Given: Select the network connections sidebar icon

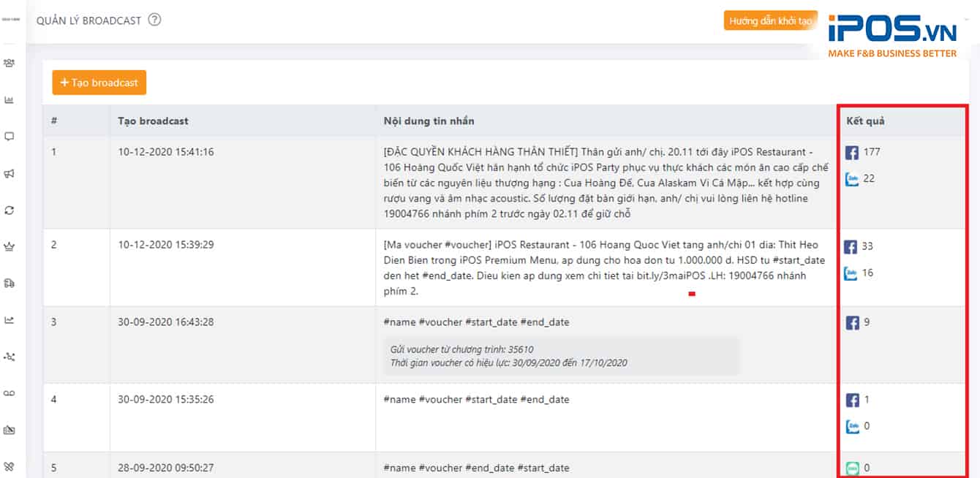Looking at the screenshot, I should coord(8,357).
